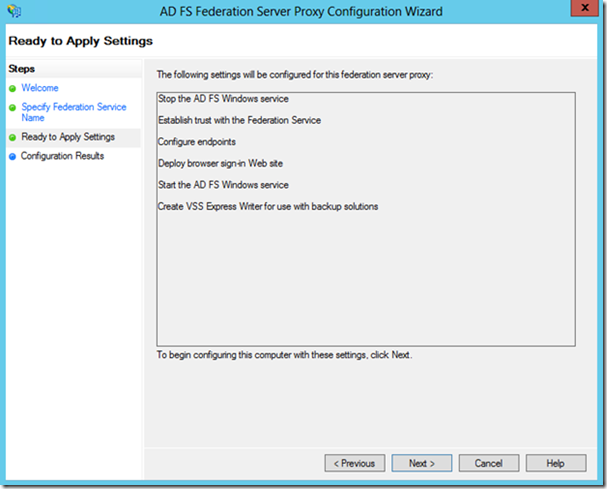
Task: Click the wizard window title text
Action: (x=301, y=12)
